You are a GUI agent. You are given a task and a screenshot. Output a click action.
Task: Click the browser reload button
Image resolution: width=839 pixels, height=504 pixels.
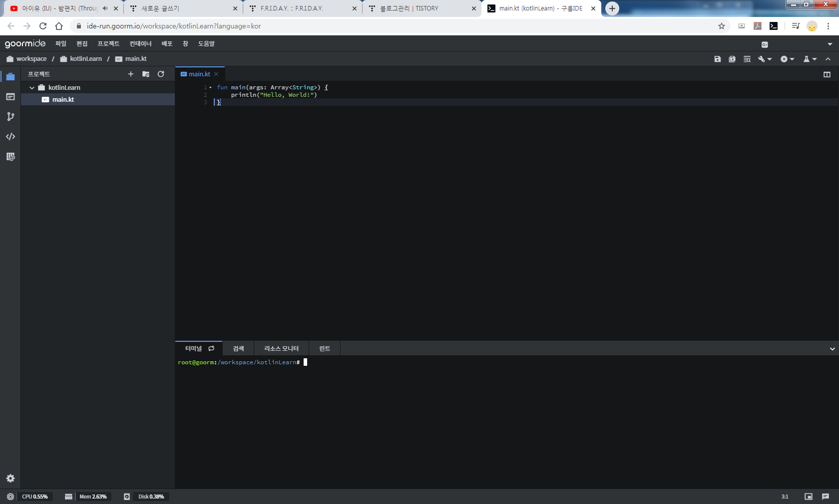pos(43,26)
